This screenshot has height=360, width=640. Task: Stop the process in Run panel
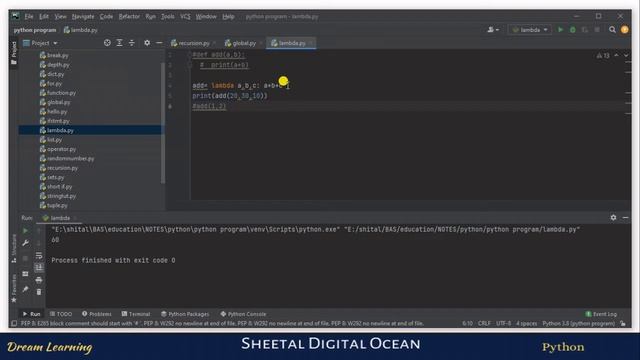25,258
